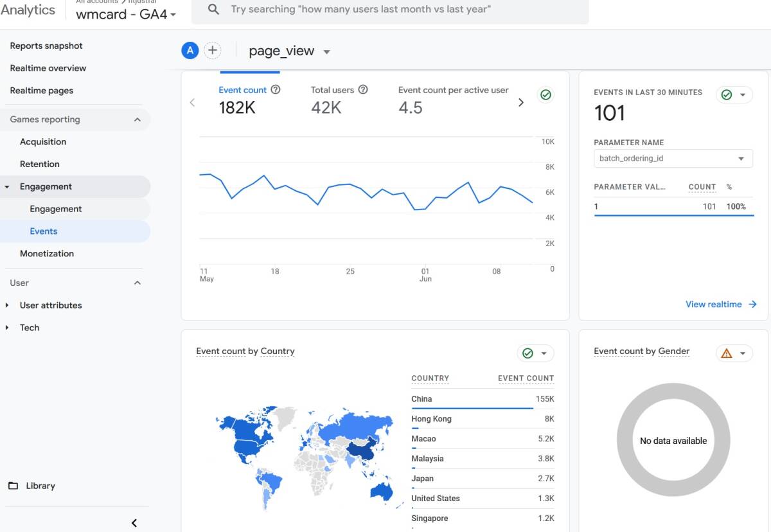Select the Macao row
The height and width of the screenshot is (532, 771).
tap(483, 439)
